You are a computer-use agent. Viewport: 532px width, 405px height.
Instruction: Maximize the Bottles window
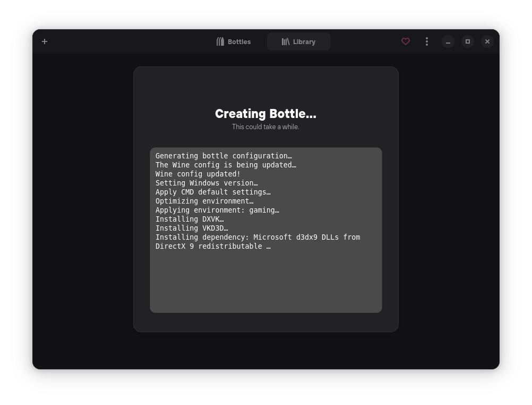point(468,41)
